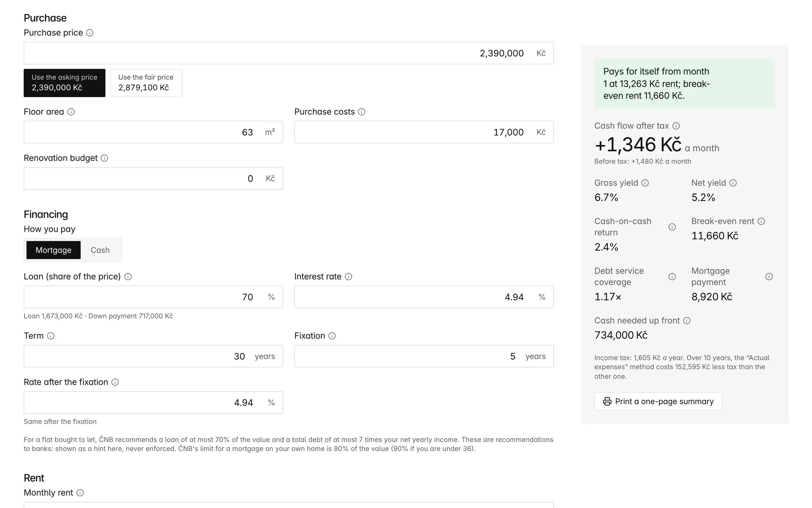Show info for Loan (share of the price)

pos(128,277)
